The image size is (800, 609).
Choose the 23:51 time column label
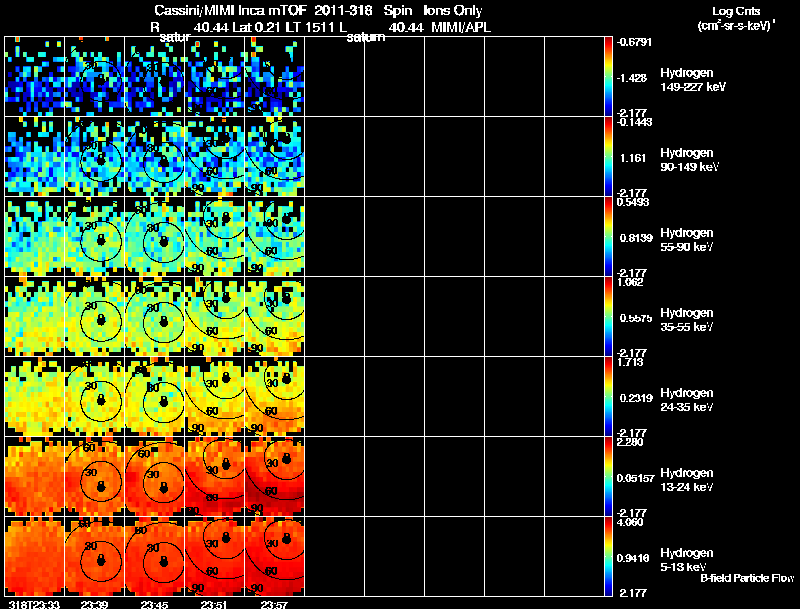[214, 603]
